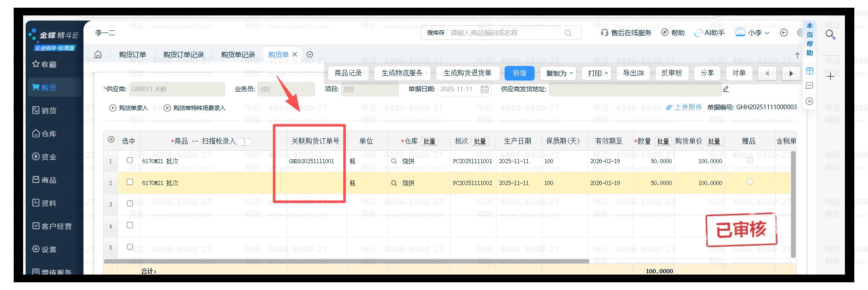The image size is (868, 290).
Task: Click the 反审核 button
Action: tap(672, 73)
